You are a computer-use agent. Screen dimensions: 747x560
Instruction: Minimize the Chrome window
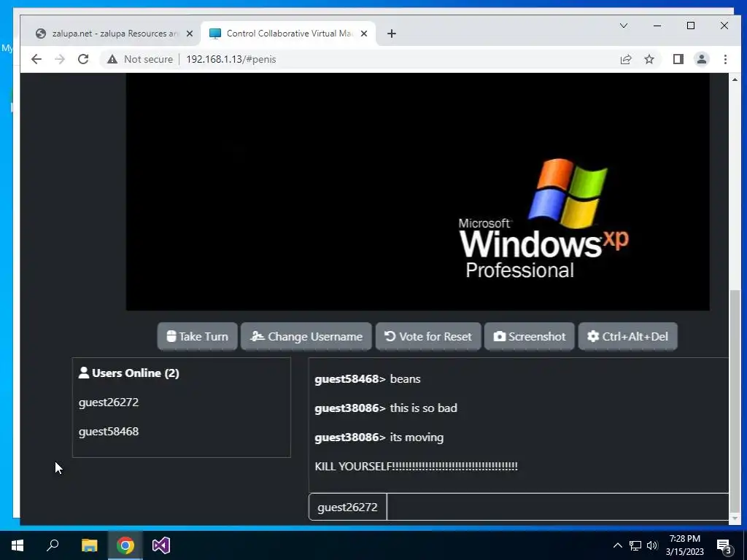pos(657,26)
